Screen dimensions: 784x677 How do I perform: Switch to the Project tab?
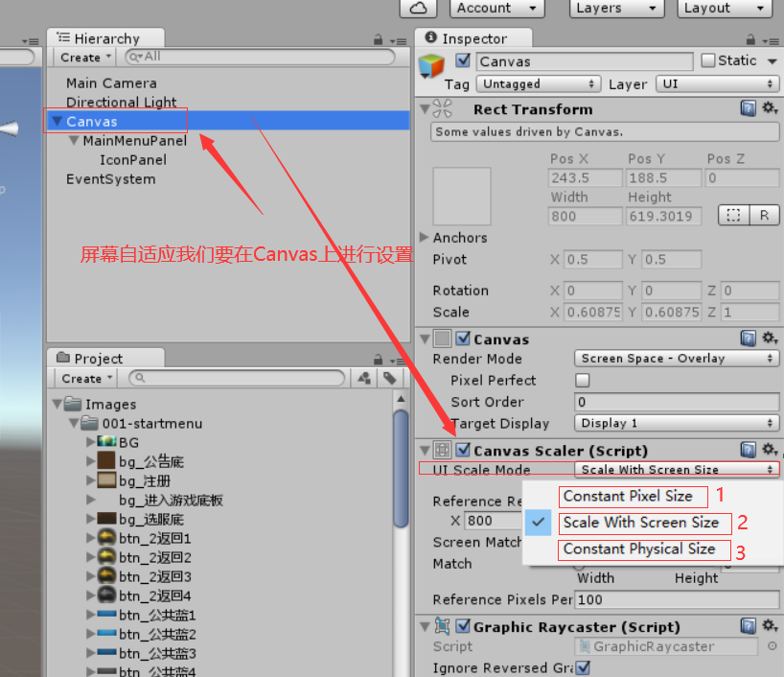click(105, 359)
